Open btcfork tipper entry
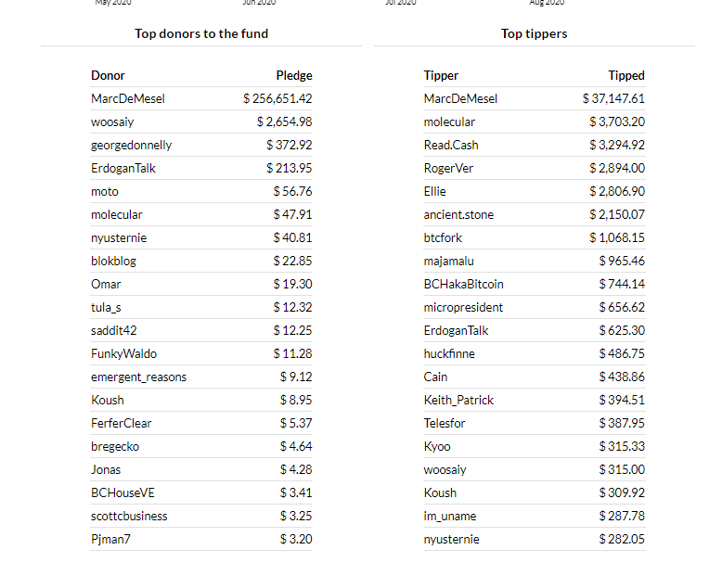722x588 pixels. 443,237
